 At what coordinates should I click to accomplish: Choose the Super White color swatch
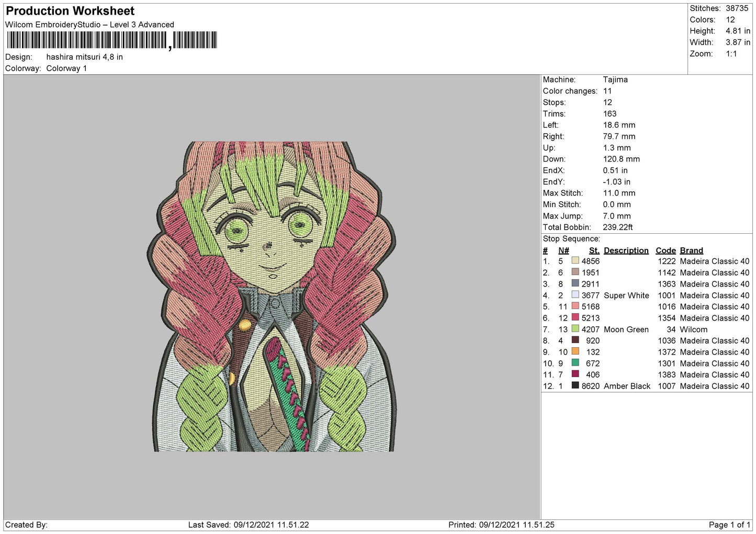click(576, 295)
